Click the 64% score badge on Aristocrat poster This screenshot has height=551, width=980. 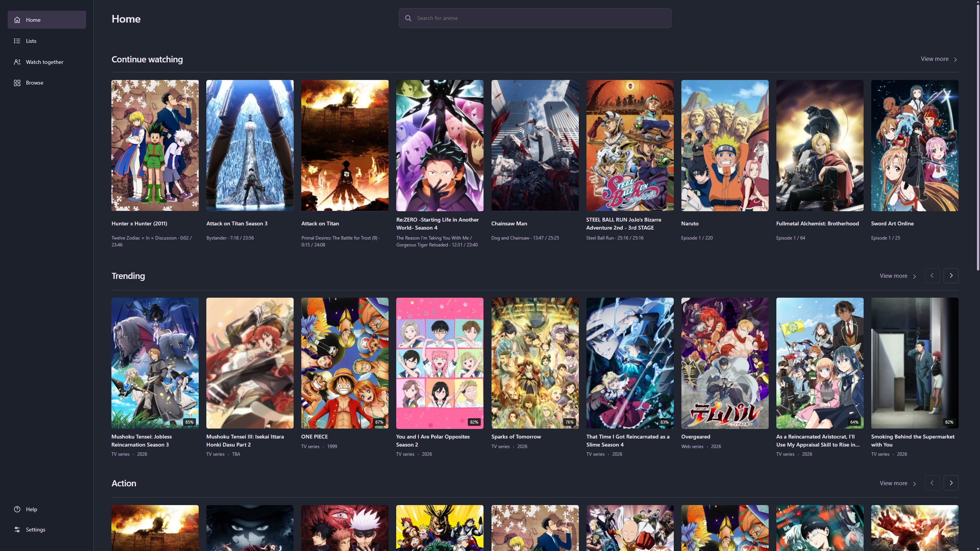point(854,422)
